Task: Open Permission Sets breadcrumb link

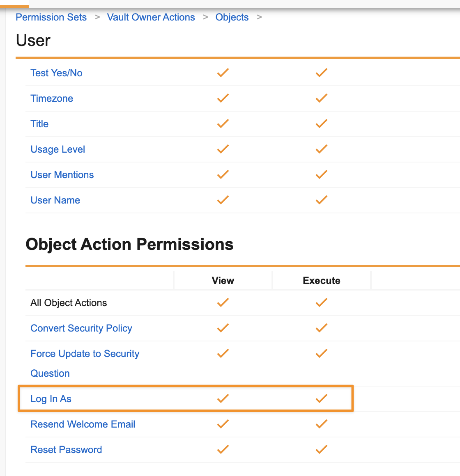Action: [51, 17]
